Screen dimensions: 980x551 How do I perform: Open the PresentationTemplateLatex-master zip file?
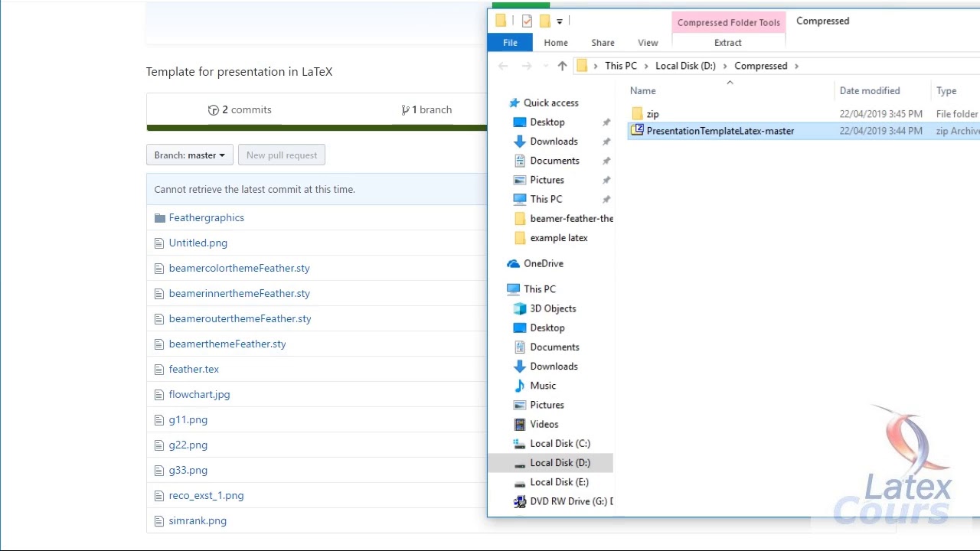pos(720,131)
